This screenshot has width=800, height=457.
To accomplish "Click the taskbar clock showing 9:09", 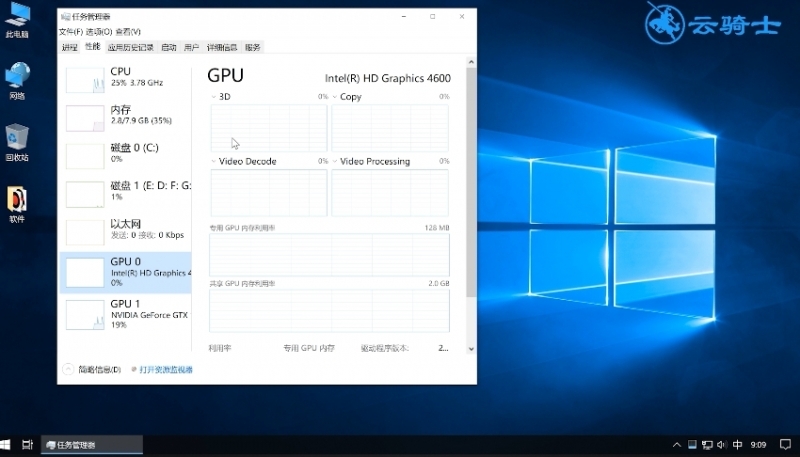I will (758, 445).
